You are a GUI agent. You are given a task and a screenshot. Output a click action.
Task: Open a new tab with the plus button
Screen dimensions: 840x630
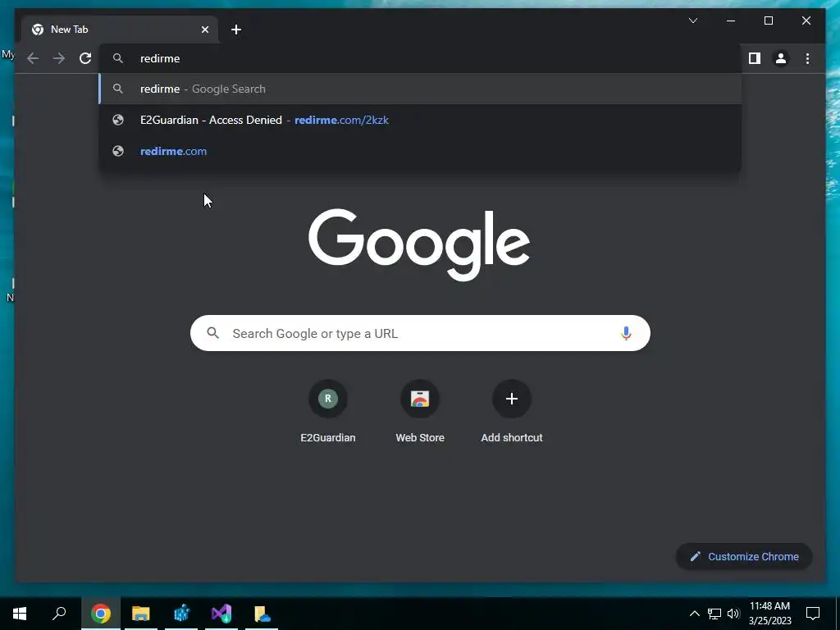[x=236, y=30]
